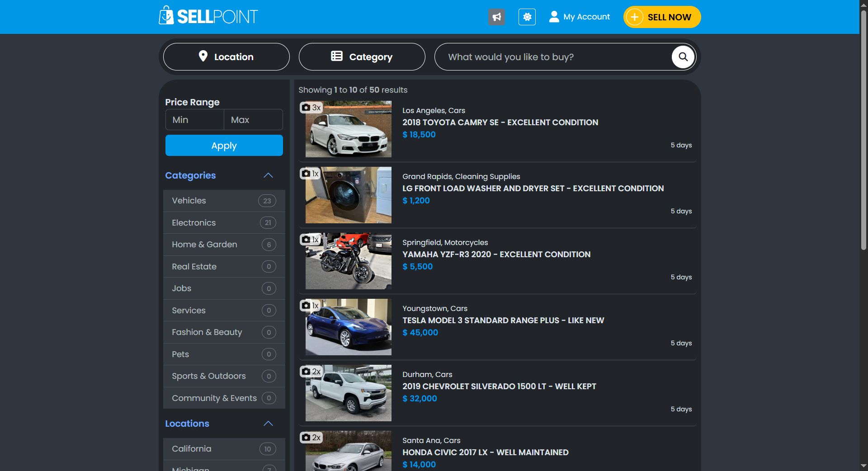
Task: Open the Tesla Model 3 listing title
Action: point(503,320)
